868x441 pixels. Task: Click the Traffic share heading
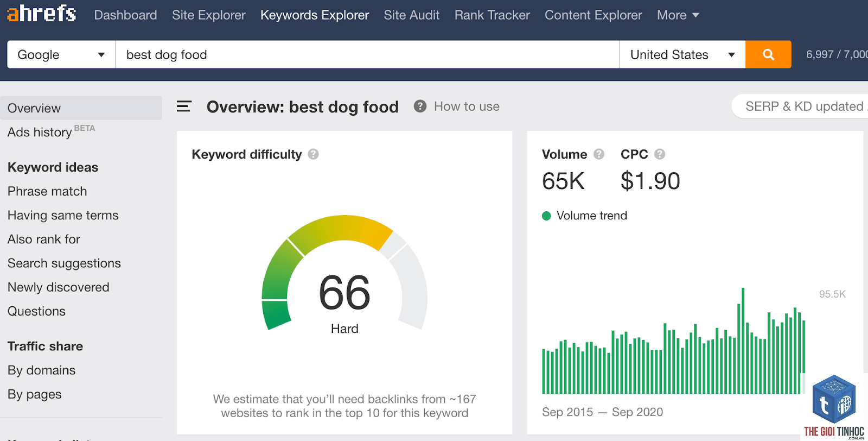45,346
